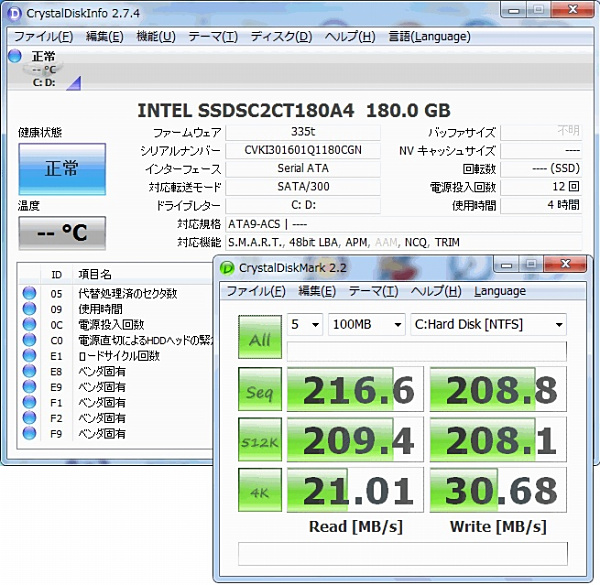Viewport: 600px width, 585px height.
Task: Minimize the CrystalDiskInfo window
Action: pyautogui.click(x=514, y=11)
